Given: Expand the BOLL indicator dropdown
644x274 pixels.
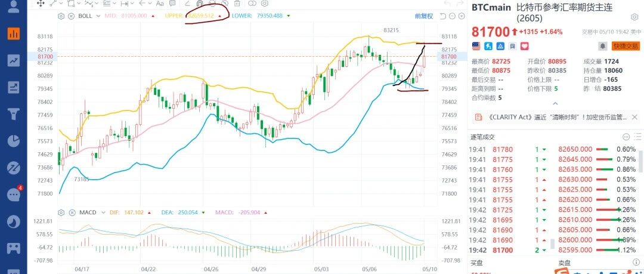Looking at the screenshot, I should [98, 17].
